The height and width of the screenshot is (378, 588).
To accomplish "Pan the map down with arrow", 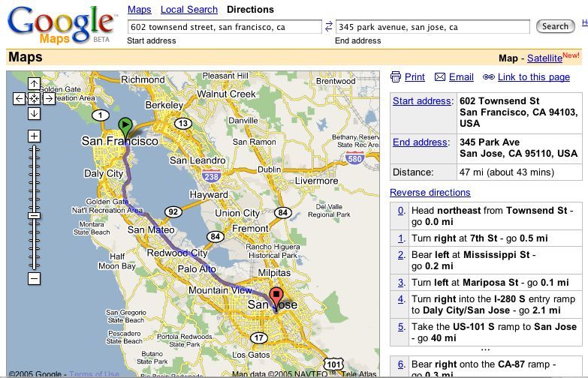I will [x=34, y=113].
